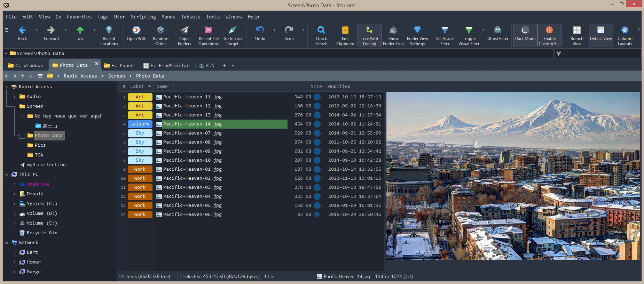Toggle Ghost Filter
The height and width of the screenshot is (284, 644).
[x=498, y=33]
